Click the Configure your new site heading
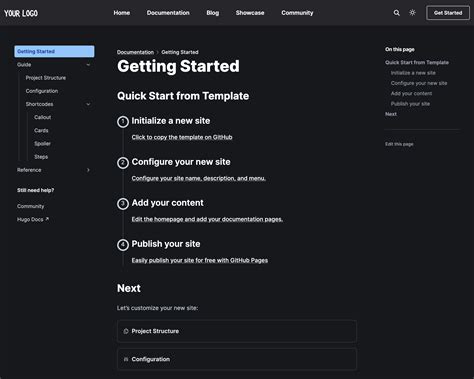474x379 pixels. point(181,162)
